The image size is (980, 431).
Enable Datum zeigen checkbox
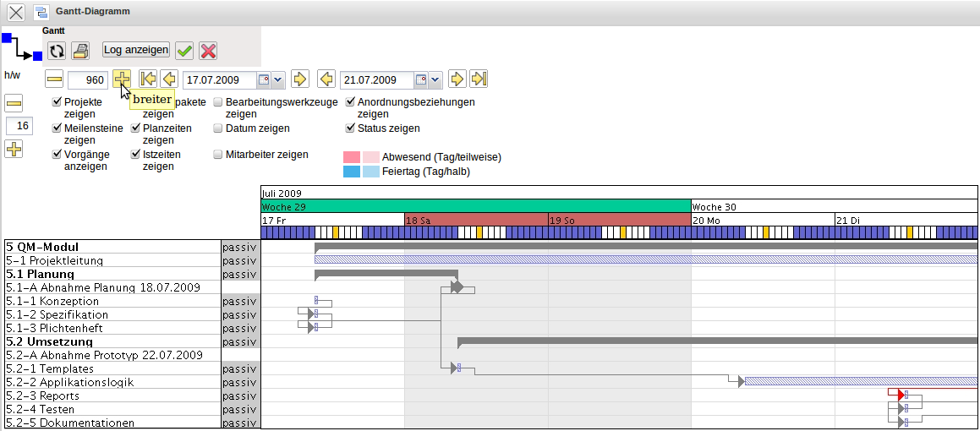point(218,128)
